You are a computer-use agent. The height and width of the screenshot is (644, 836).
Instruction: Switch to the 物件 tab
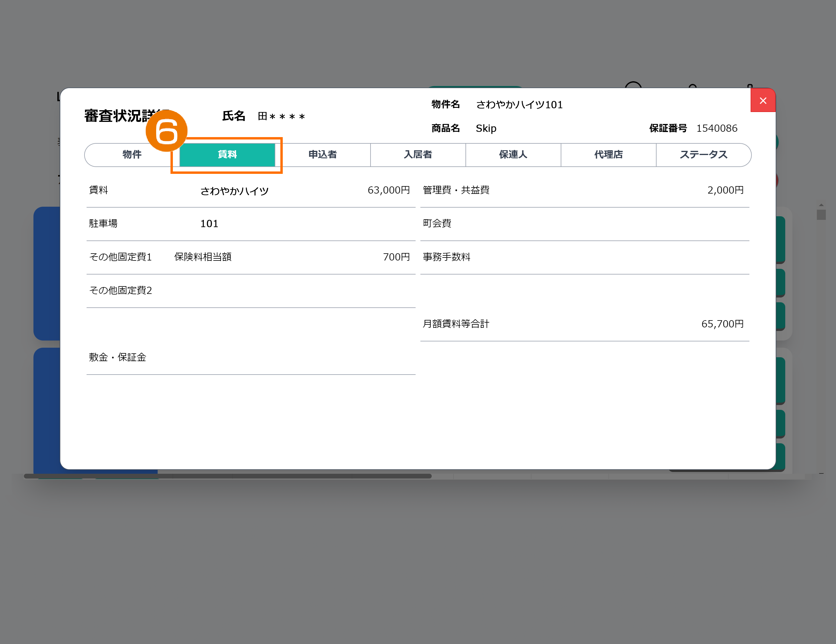pos(131,155)
